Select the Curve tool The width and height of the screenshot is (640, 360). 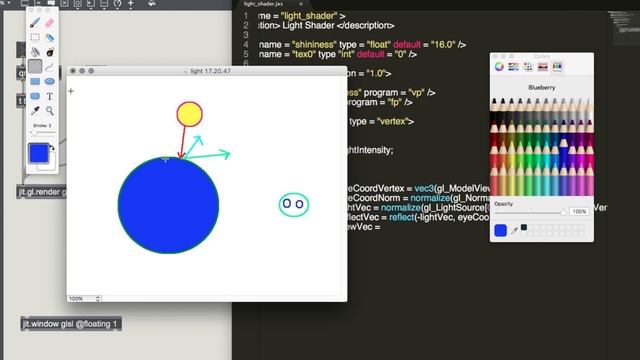(x=49, y=67)
